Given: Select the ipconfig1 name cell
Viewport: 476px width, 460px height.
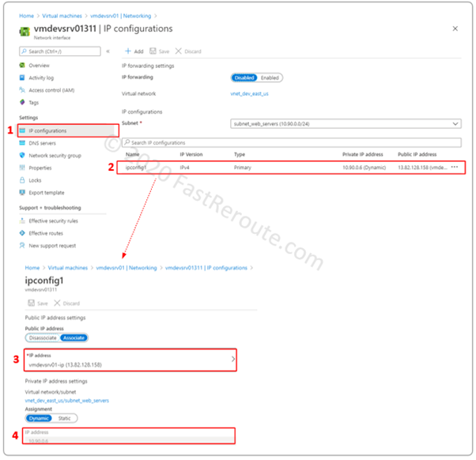Looking at the screenshot, I should (136, 168).
